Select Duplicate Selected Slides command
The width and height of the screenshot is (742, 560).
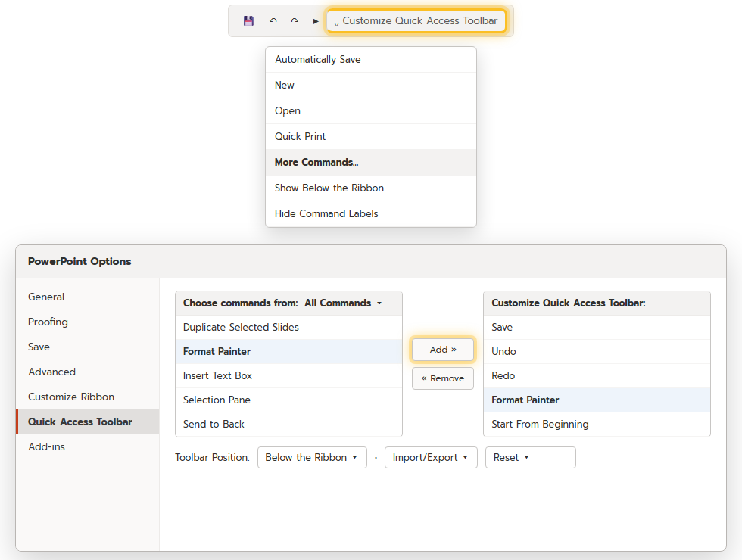tap(288, 327)
